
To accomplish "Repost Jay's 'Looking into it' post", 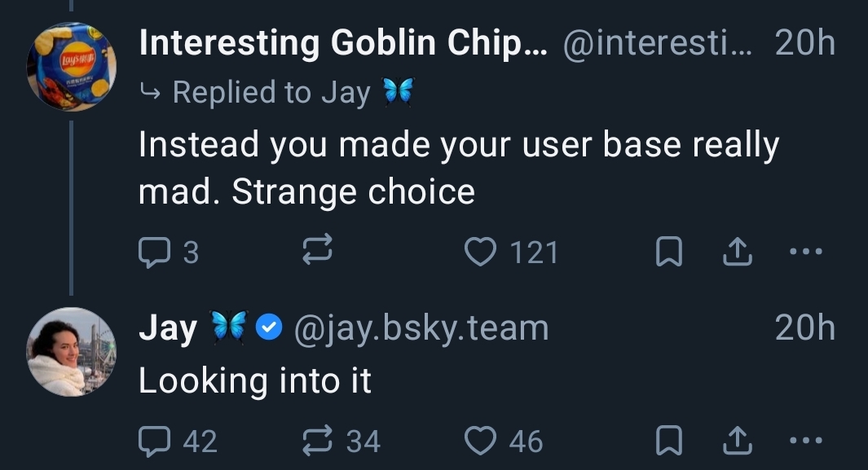I will point(317,441).
